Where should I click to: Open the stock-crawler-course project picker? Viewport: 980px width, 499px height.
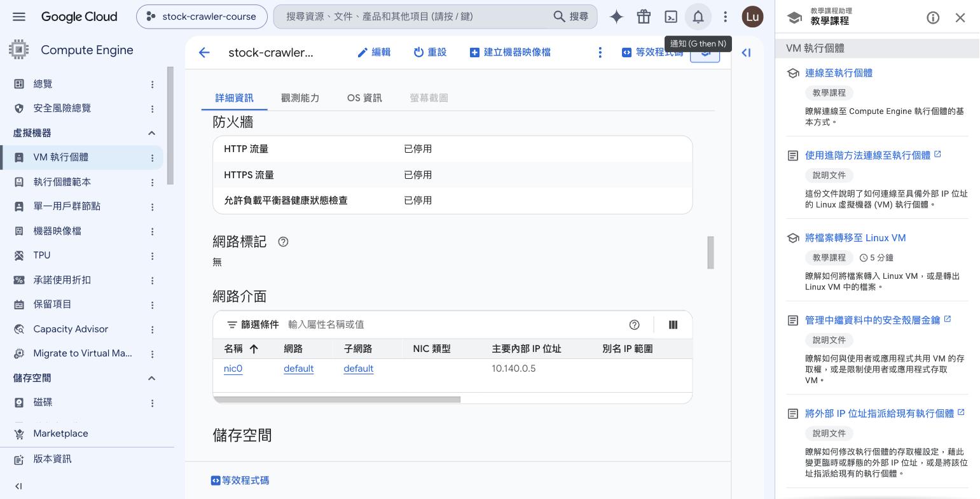[x=202, y=17]
